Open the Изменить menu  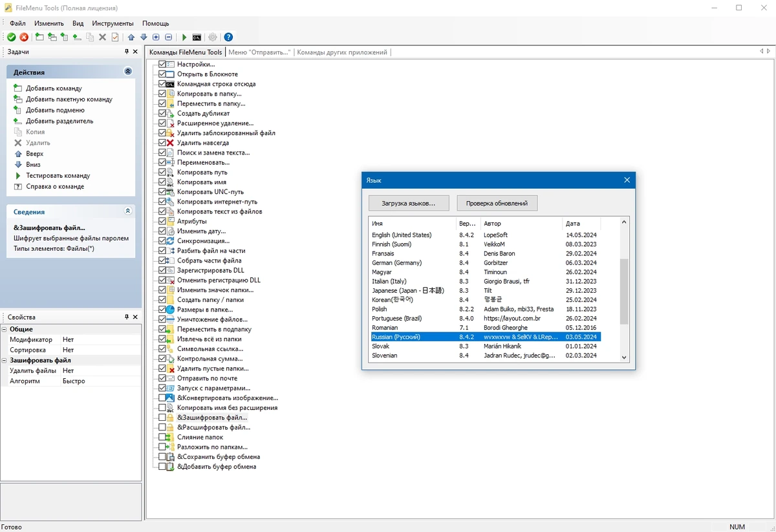[49, 23]
